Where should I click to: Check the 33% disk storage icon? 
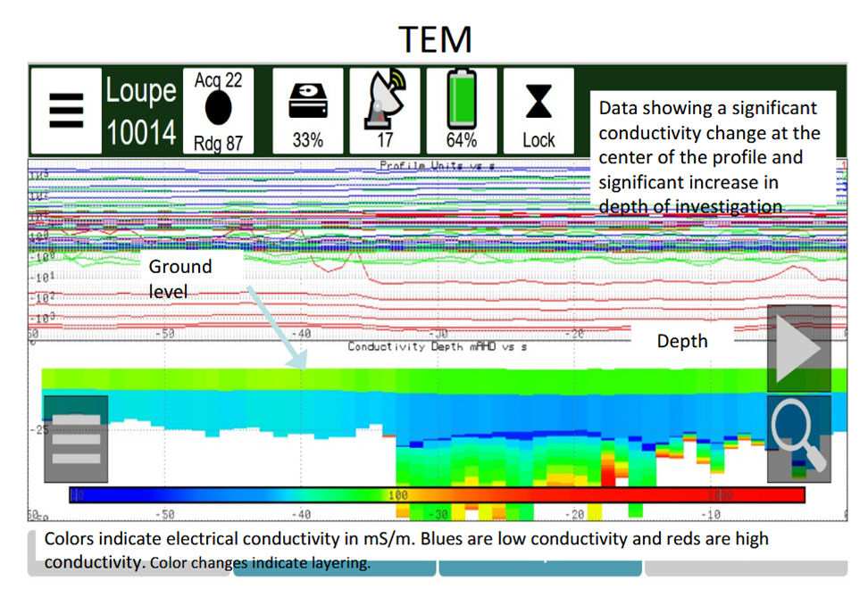308,111
